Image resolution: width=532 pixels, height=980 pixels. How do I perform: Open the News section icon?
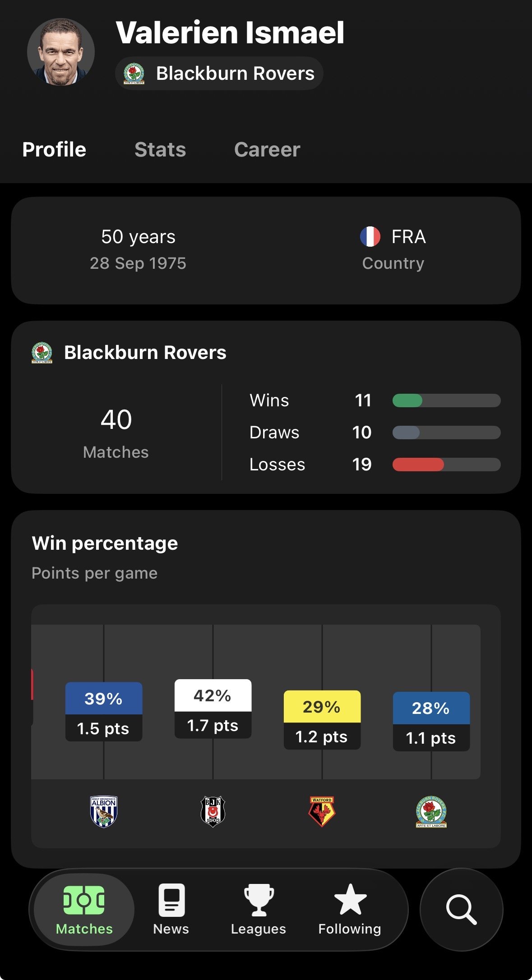point(171,900)
